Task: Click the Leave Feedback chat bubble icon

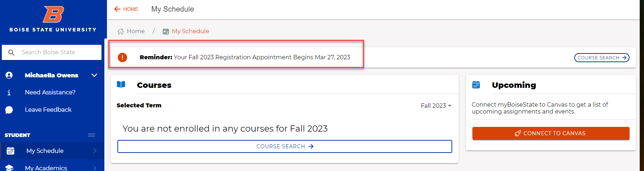Action: (x=9, y=110)
